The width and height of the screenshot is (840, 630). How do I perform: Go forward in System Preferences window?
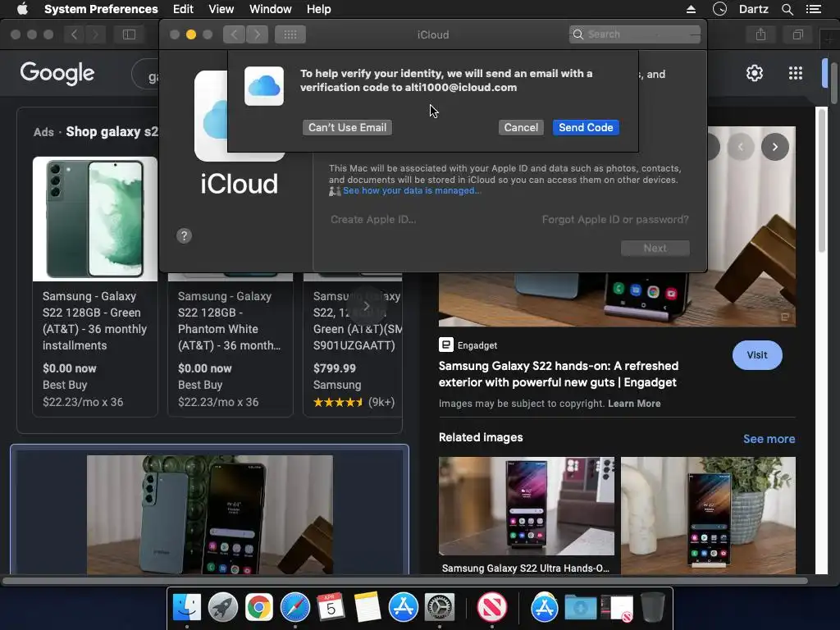pyautogui.click(x=257, y=34)
